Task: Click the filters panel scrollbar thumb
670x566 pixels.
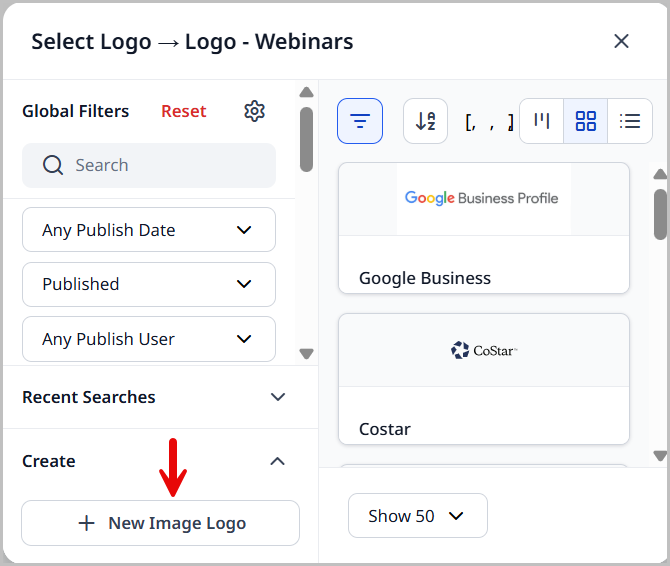Action: pos(306,139)
